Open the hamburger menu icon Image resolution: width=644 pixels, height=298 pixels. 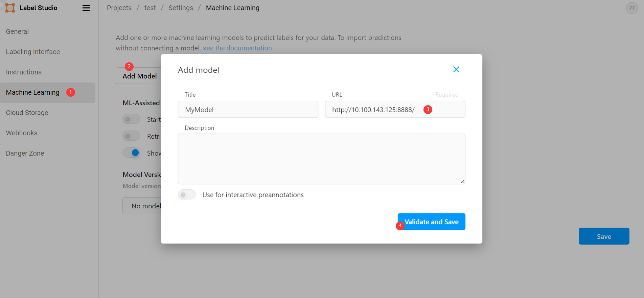pyautogui.click(x=86, y=8)
